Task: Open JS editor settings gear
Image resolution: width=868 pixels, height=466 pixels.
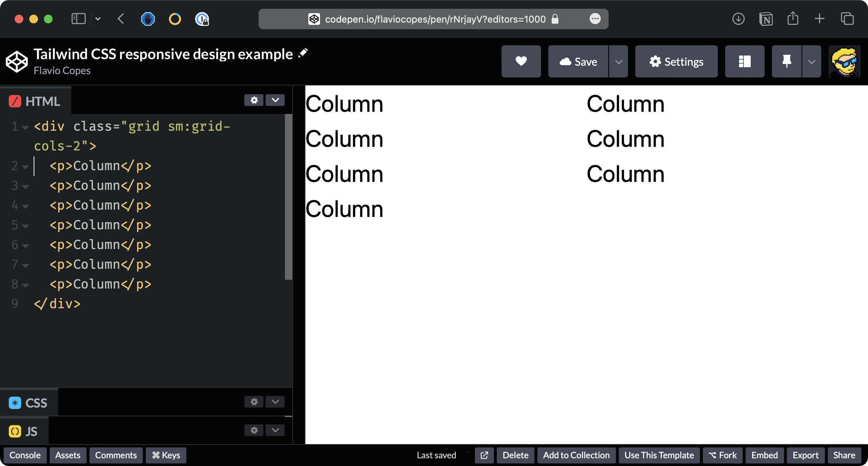Action: tap(254, 430)
